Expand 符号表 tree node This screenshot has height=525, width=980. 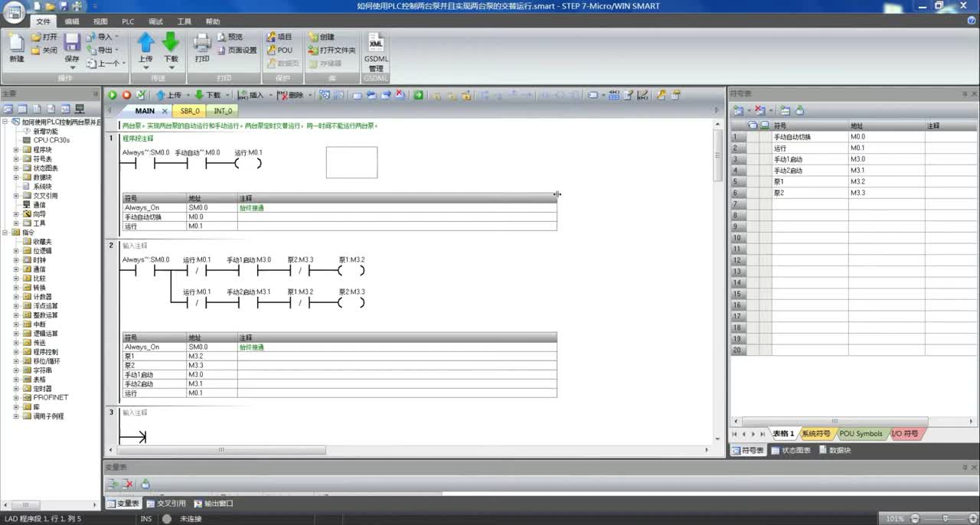click(16, 159)
